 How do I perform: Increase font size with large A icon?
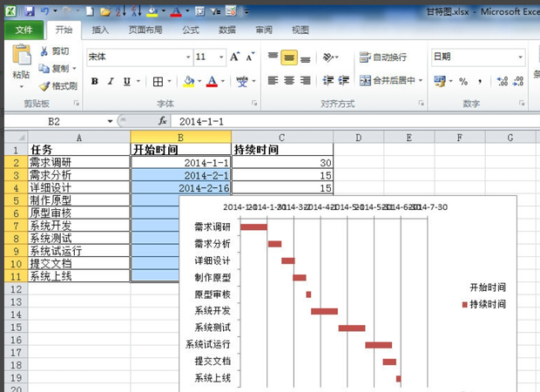(235, 57)
